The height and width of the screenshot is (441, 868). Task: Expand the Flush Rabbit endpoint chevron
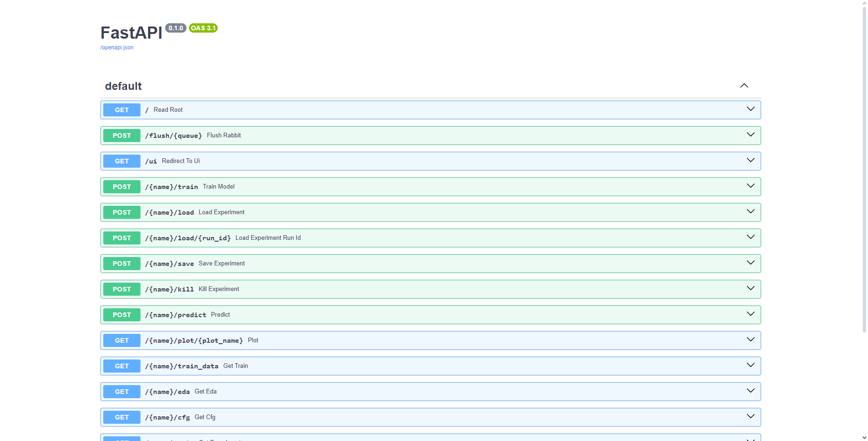tap(750, 135)
